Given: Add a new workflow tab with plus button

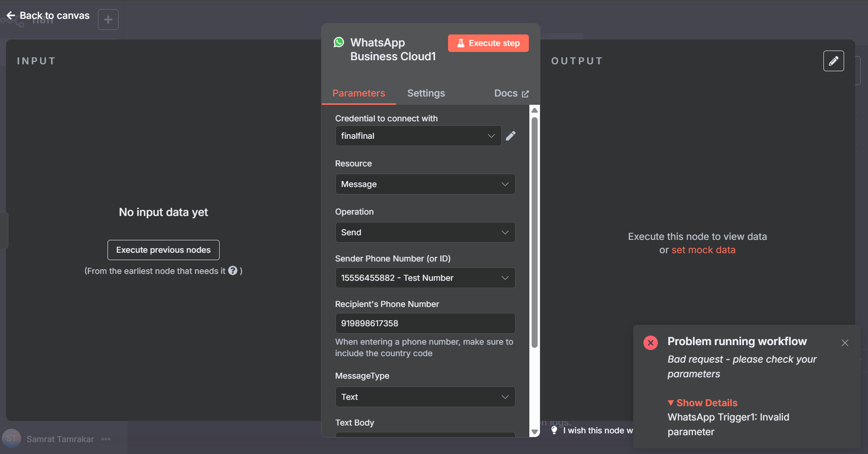Looking at the screenshot, I should point(108,20).
